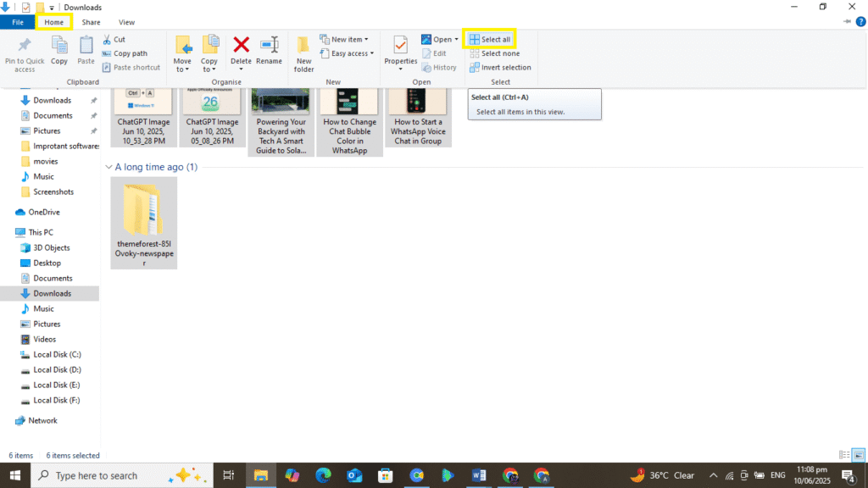Select Powering Your Backyard with Tech file

[x=281, y=122]
